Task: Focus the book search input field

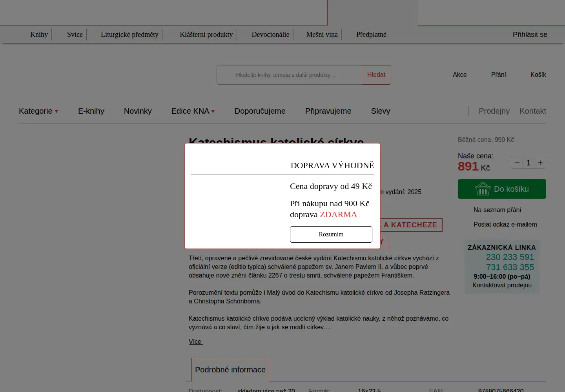Action: coord(289,75)
